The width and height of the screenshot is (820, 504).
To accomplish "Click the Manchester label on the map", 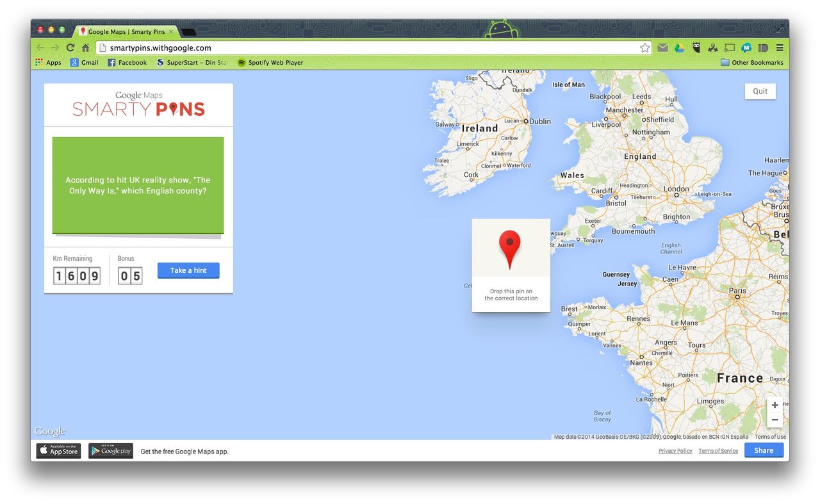I will tap(625, 110).
